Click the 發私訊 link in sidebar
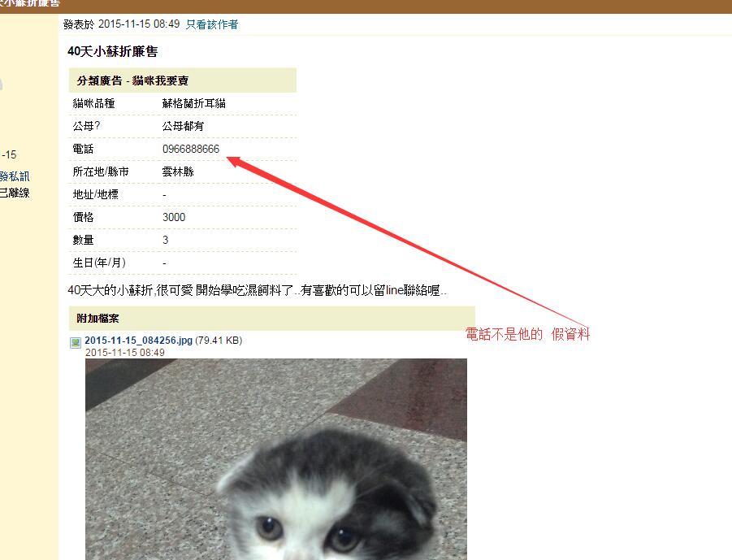Viewport: 732px width, 560px height. click(x=15, y=176)
